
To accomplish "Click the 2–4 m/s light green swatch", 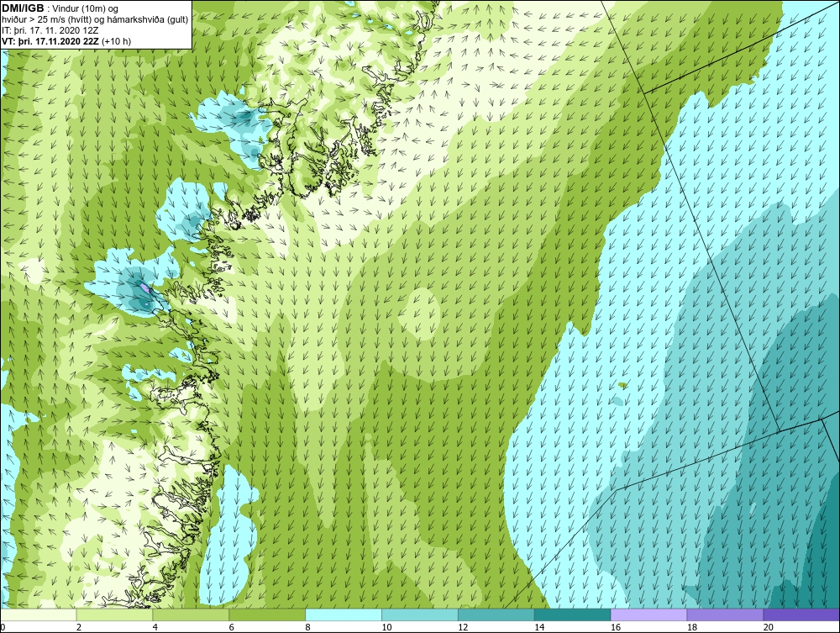I will (x=114, y=615).
